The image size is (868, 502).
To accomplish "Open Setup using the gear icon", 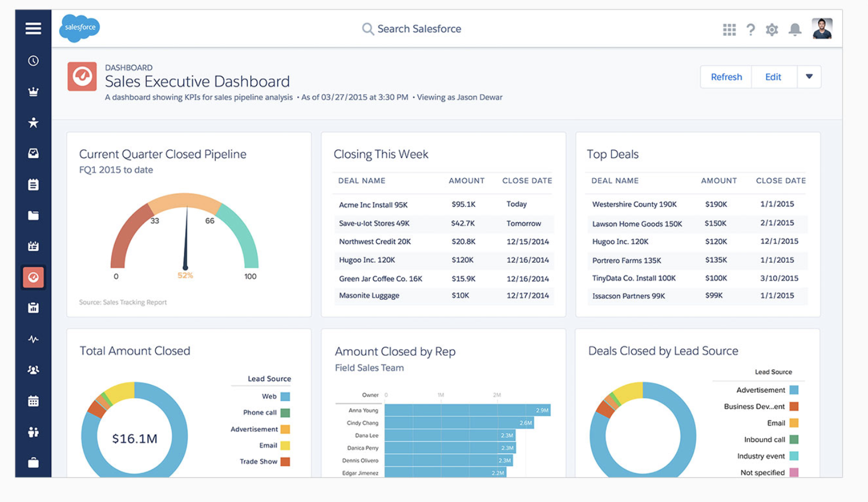I will (x=772, y=30).
